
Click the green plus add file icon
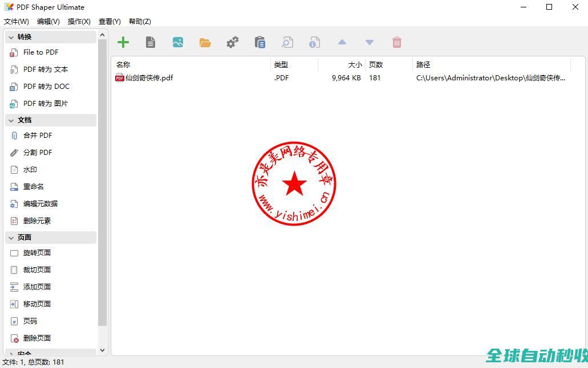pyautogui.click(x=123, y=42)
